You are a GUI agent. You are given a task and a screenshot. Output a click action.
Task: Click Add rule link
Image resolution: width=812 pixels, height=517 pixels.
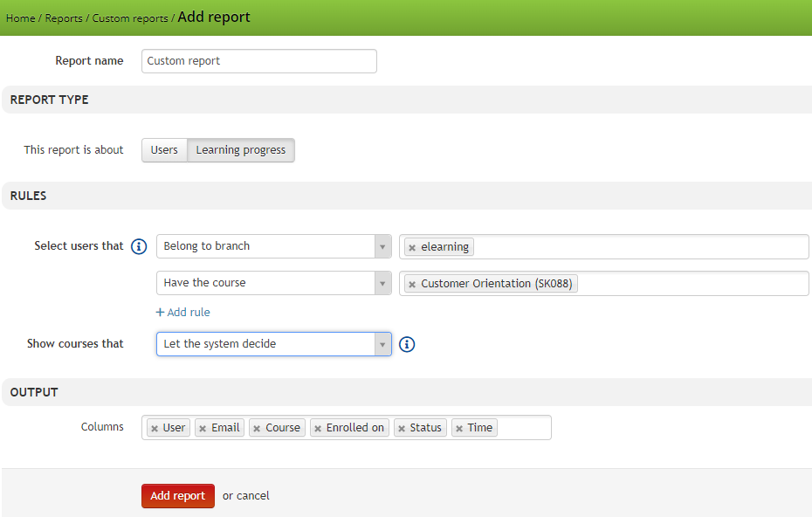(182, 313)
